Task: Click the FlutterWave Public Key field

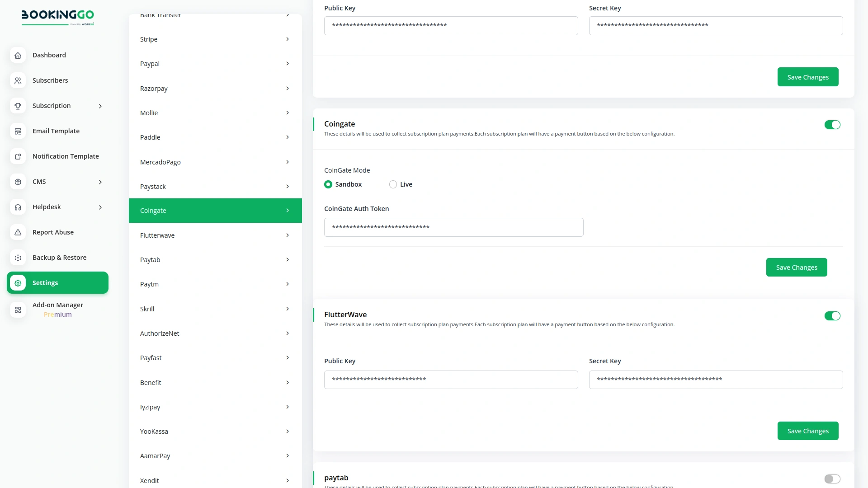Action: (x=451, y=380)
